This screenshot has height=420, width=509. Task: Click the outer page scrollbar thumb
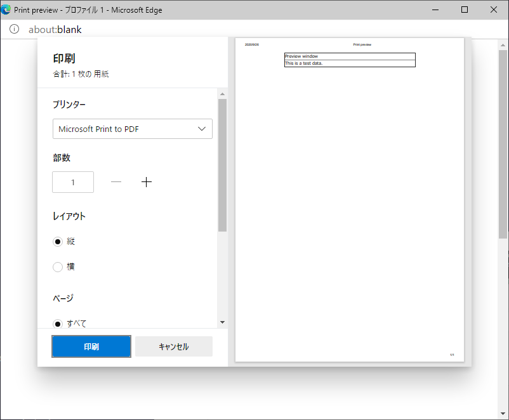503,145
